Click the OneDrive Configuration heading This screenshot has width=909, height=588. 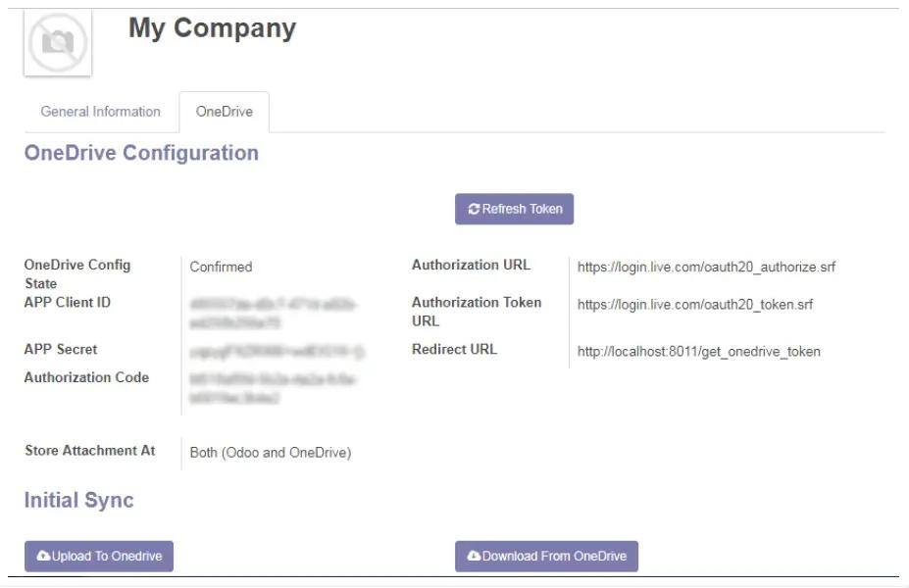[x=141, y=152]
